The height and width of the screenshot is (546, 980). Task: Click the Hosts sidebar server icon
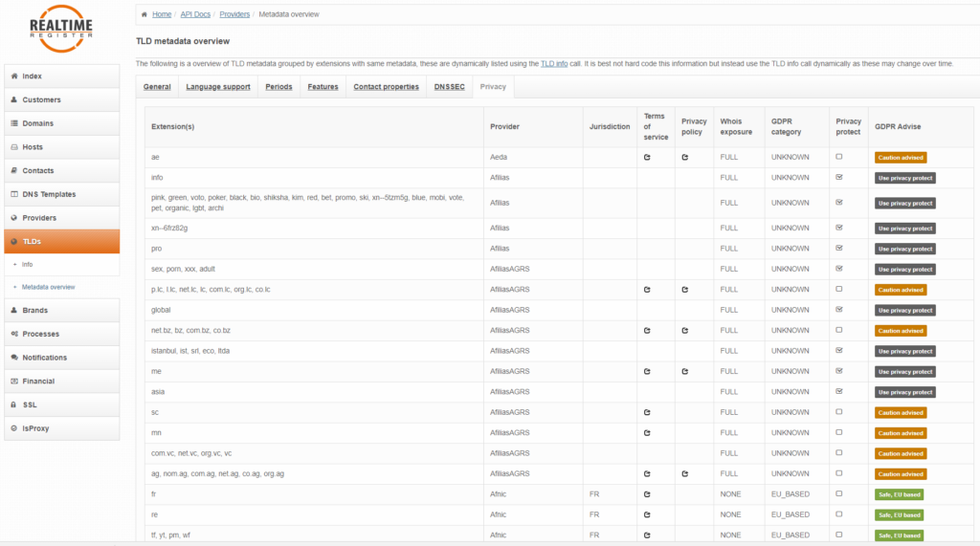coord(14,147)
